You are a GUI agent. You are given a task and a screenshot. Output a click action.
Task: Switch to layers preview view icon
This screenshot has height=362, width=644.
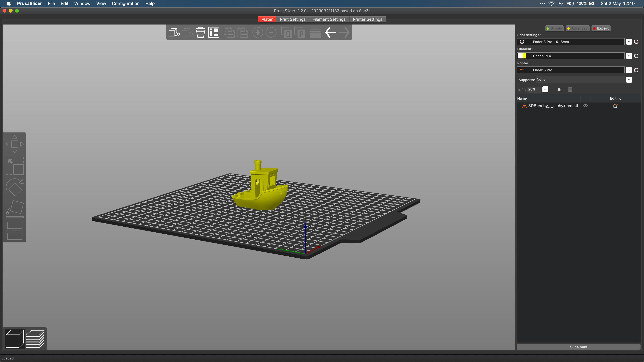[35, 339]
